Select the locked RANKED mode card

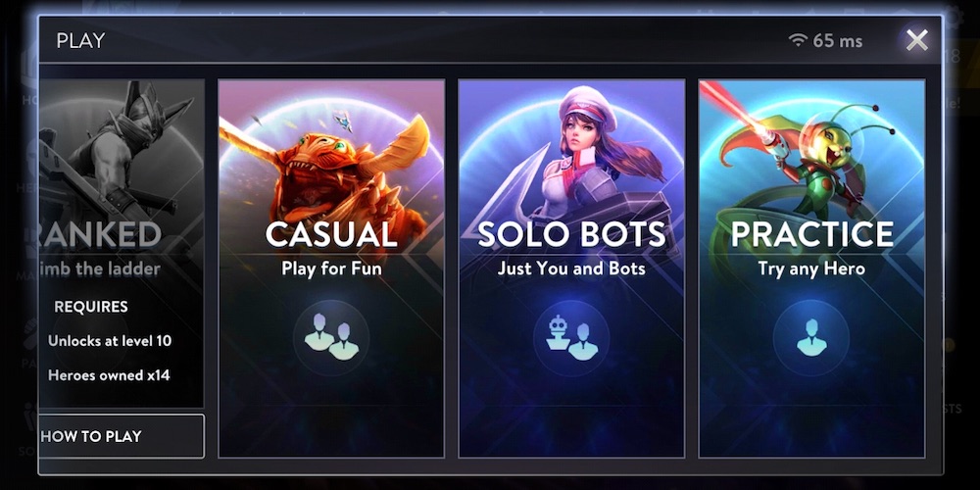122,244
